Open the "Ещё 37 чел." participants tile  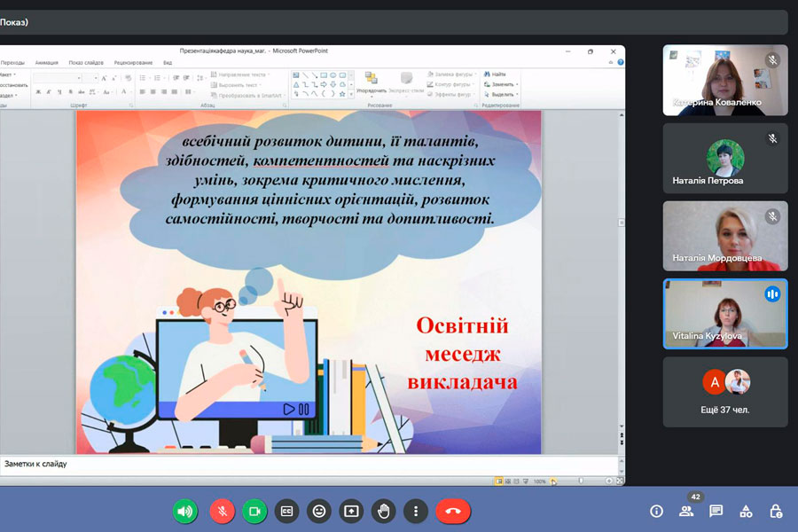click(725, 391)
